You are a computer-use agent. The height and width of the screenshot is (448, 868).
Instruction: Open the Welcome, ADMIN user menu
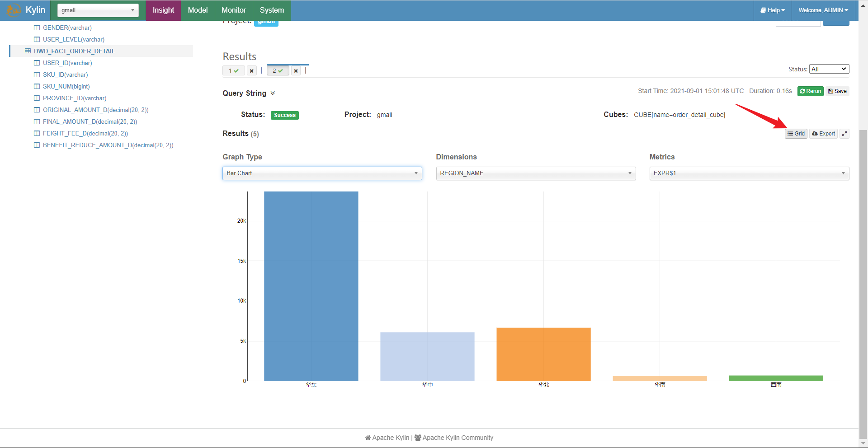[823, 10]
